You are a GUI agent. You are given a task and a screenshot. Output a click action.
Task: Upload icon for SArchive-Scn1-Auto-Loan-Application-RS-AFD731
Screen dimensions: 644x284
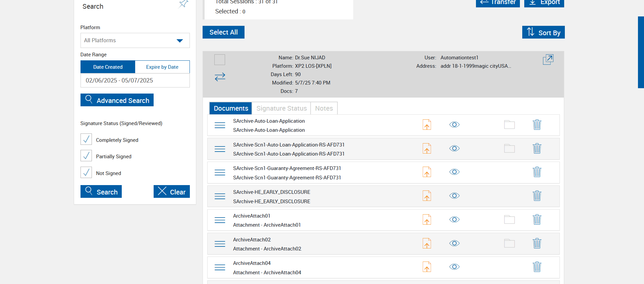(x=427, y=149)
